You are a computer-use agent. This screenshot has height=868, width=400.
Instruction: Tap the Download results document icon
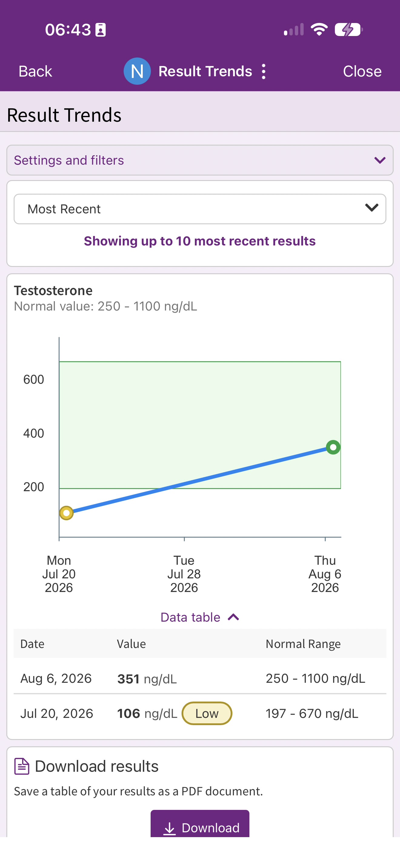pos(22,767)
